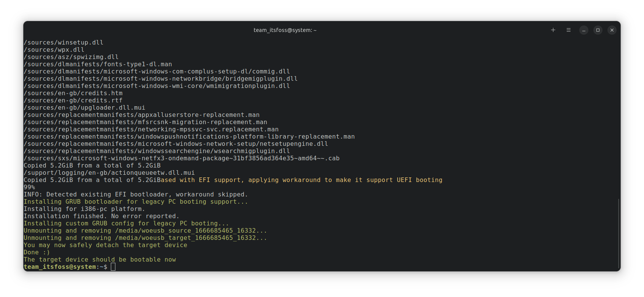Select the path /sources/winsetup.dll
Image resolution: width=644 pixels, height=297 pixels.
point(64,42)
